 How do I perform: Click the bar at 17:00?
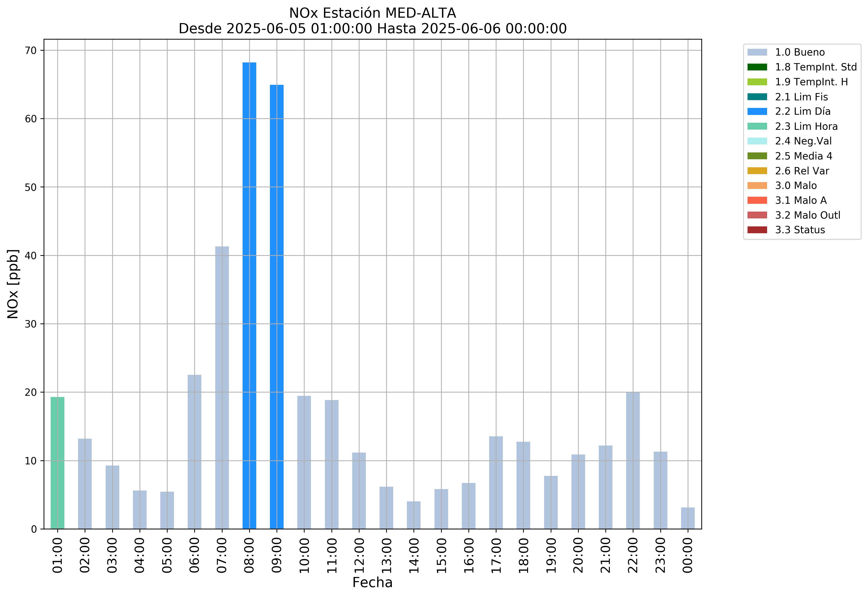coord(496,483)
